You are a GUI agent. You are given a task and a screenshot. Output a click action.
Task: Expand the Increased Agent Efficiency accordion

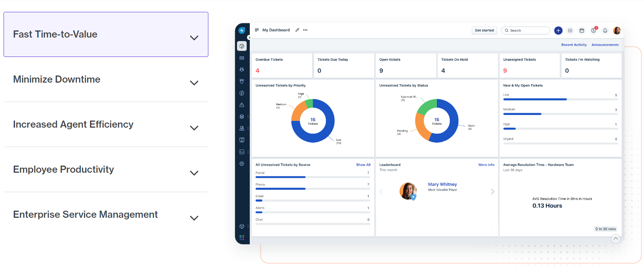click(x=106, y=125)
